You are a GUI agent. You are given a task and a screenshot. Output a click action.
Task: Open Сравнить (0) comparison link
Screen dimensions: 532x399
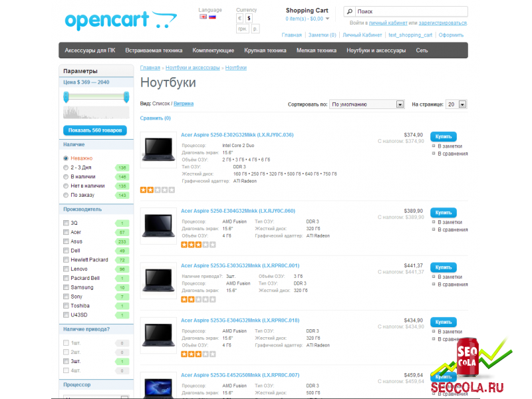[156, 118]
